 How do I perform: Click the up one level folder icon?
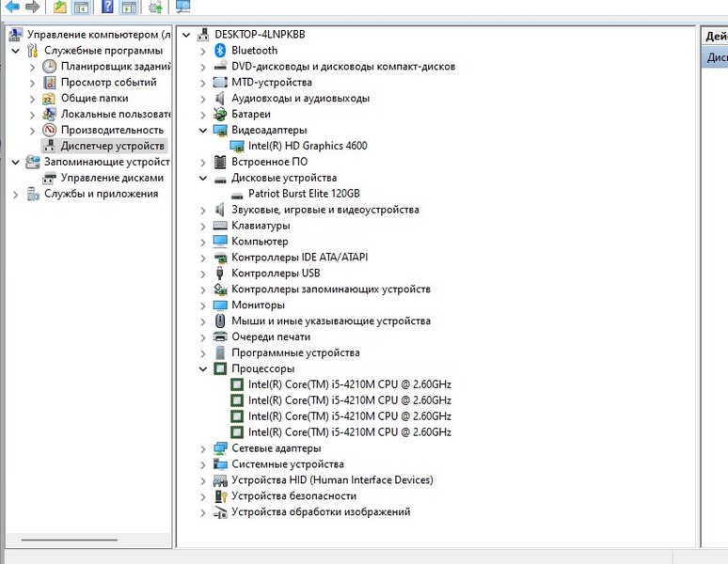click(x=60, y=8)
